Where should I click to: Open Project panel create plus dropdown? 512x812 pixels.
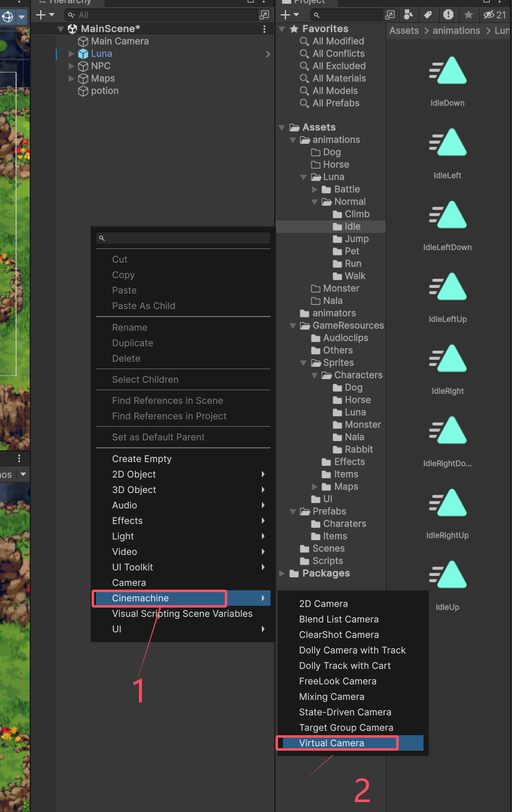[289, 14]
